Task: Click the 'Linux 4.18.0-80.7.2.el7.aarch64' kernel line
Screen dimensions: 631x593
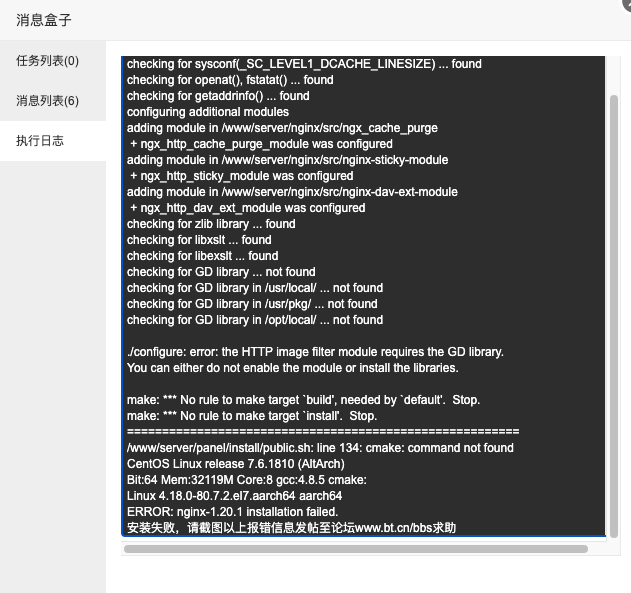Action: click(x=234, y=496)
